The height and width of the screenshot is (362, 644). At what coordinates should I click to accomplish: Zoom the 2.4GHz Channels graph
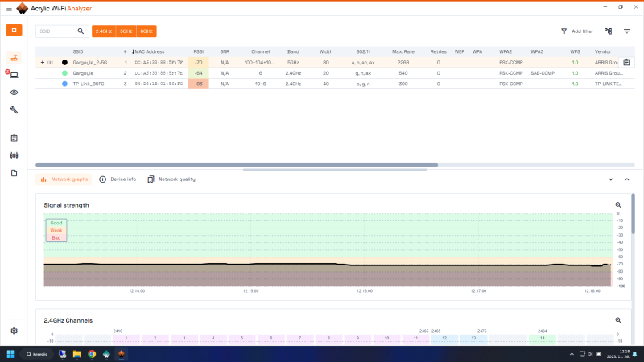point(618,320)
